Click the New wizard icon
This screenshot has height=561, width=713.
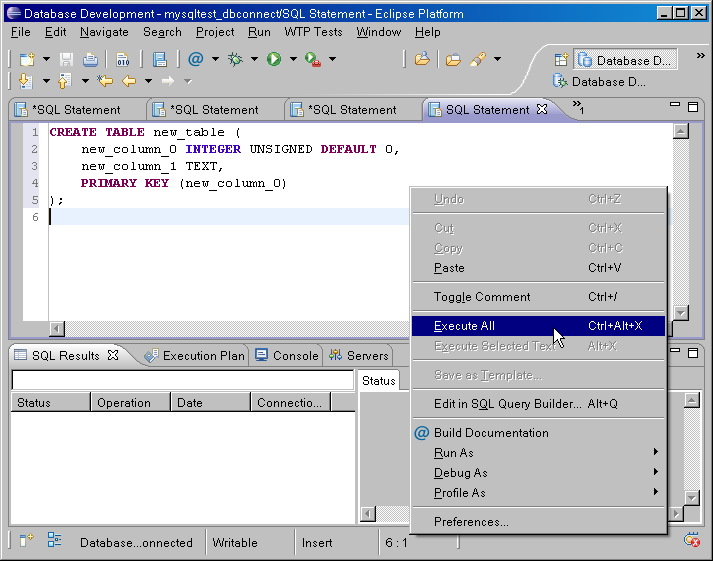27,60
